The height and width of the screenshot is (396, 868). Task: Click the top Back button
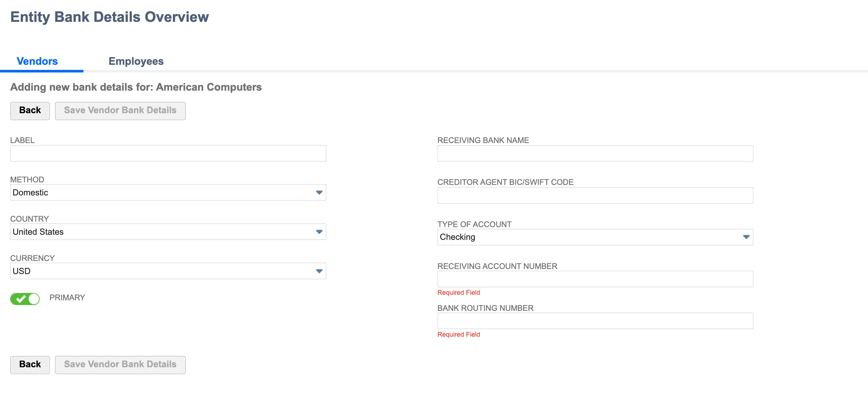click(x=30, y=111)
